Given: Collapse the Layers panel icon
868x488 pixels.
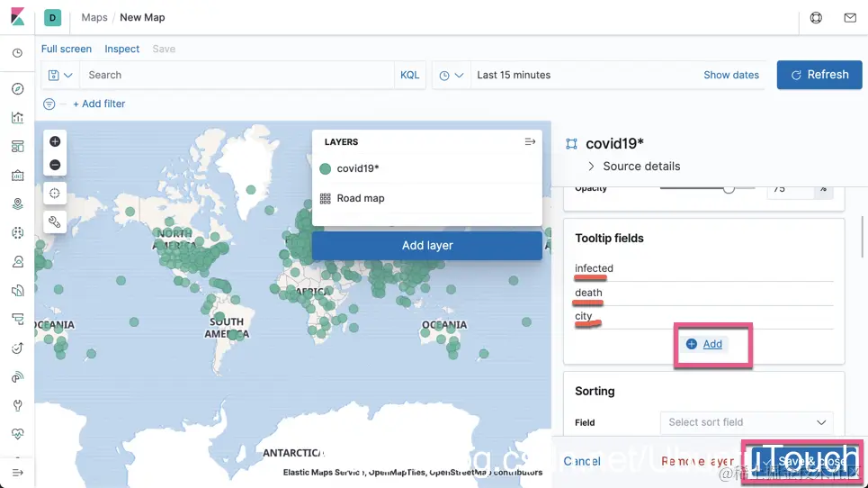Looking at the screenshot, I should [x=530, y=141].
